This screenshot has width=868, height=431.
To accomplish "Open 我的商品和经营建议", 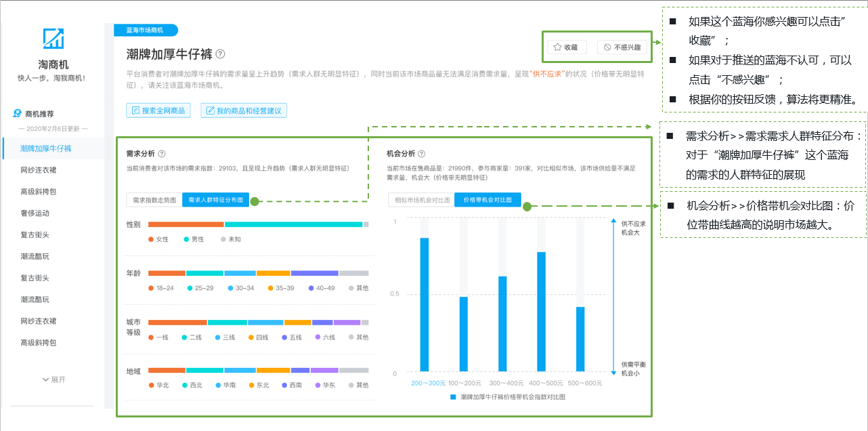I will click(244, 110).
